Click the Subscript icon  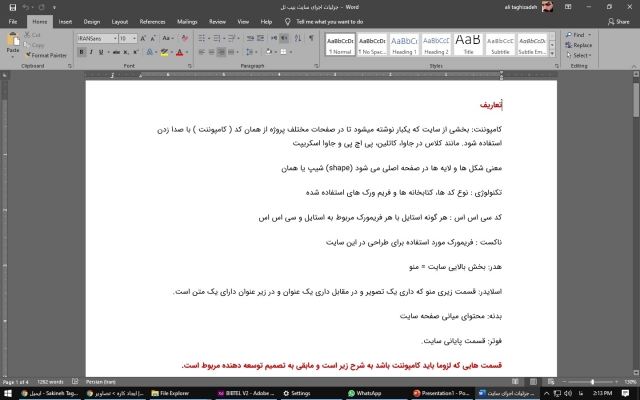127,52
